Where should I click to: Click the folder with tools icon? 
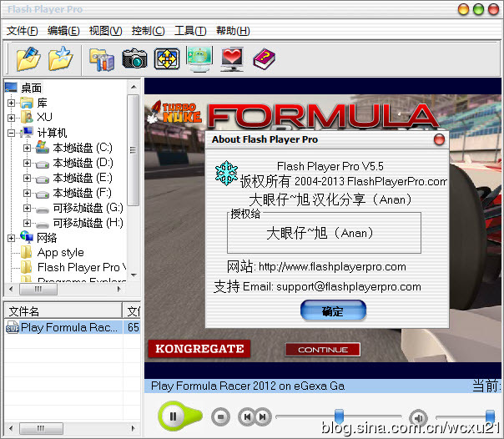tap(102, 58)
